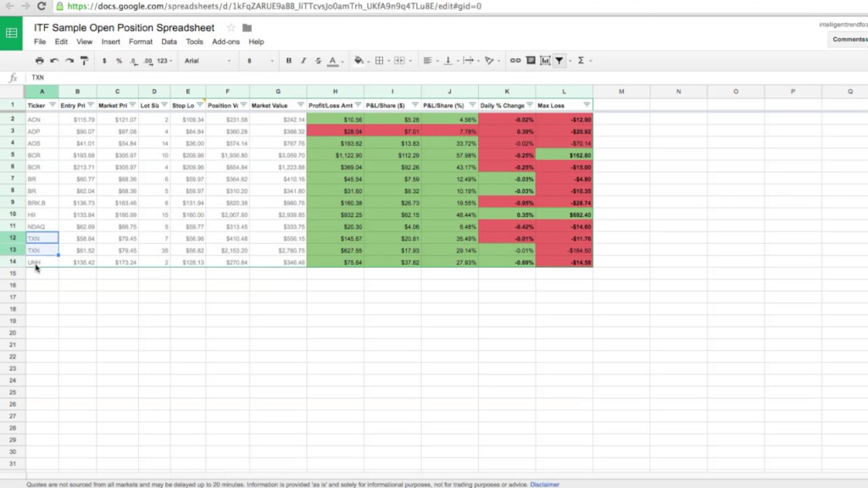Open the Help menu
The height and width of the screenshot is (488, 868).
tap(256, 42)
